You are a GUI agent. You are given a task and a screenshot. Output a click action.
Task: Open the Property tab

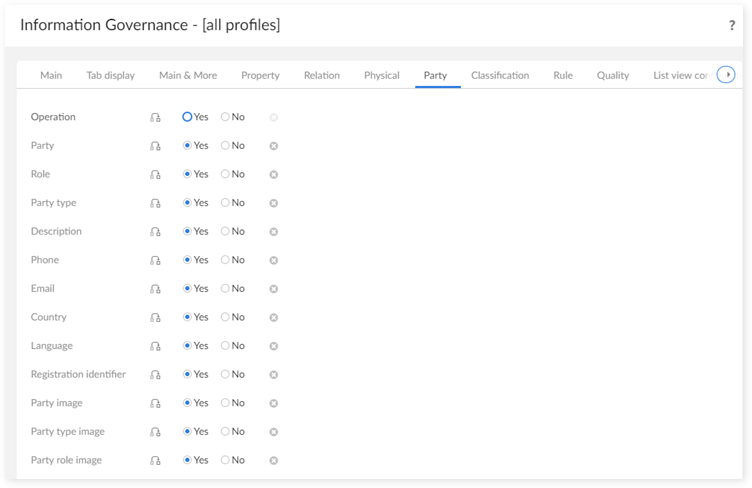click(x=260, y=75)
